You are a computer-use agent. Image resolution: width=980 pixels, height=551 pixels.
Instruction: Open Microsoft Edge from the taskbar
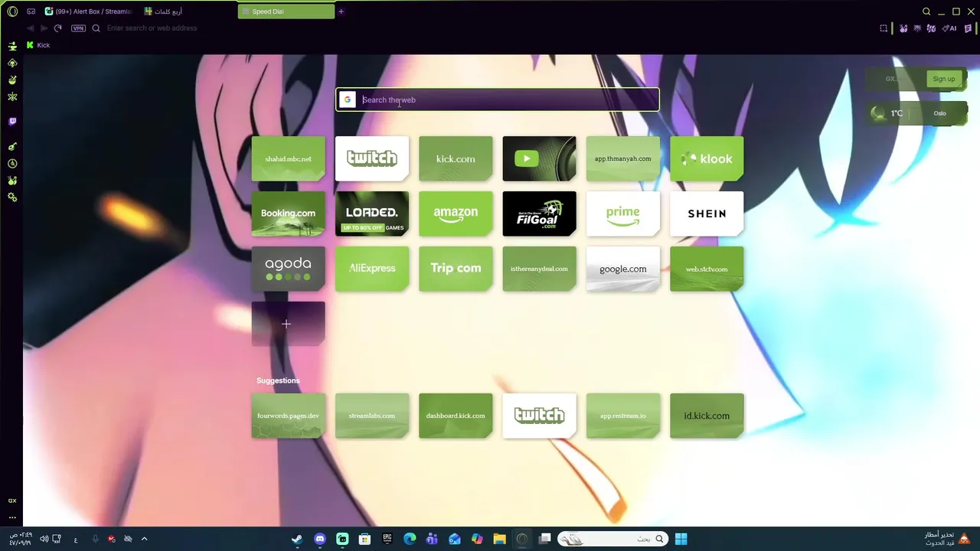[410, 539]
